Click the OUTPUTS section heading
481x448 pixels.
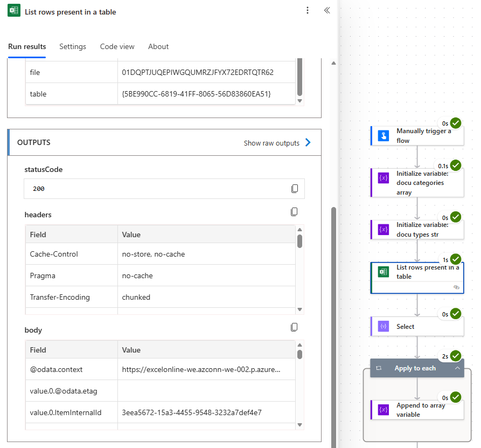34,142
